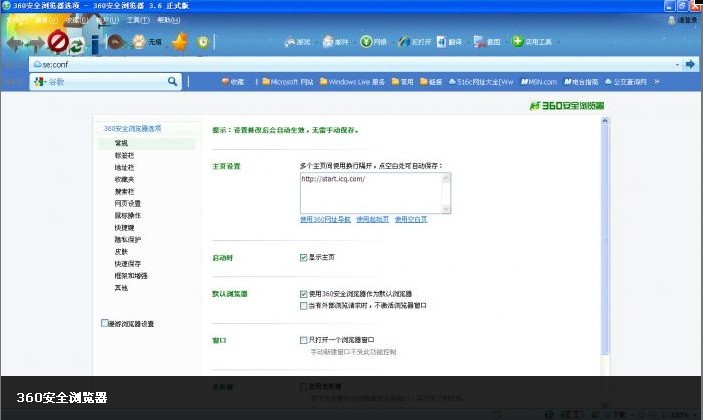The height and width of the screenshot is (420, 703).
Task: Open the 邮件 mail toolbar item
Action: [x=335, y=42]
